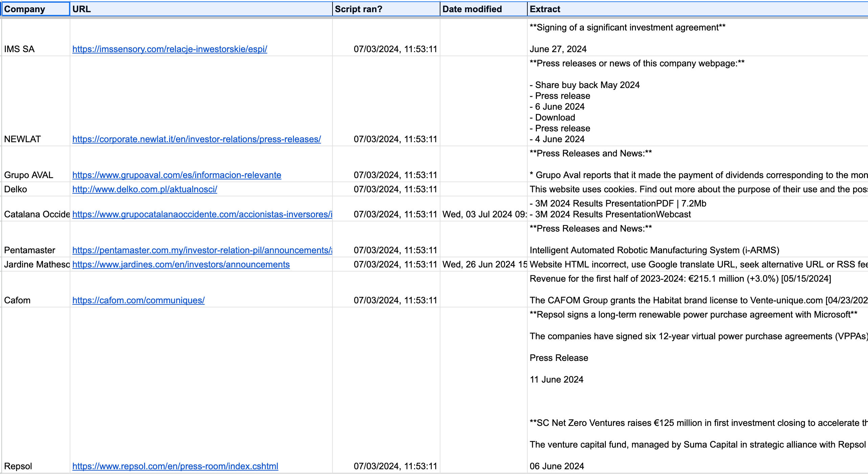This screenshot has width=868, height=474.
Task: Select the empty Date modified cell in Repsol row
Action: click(483, 390)
